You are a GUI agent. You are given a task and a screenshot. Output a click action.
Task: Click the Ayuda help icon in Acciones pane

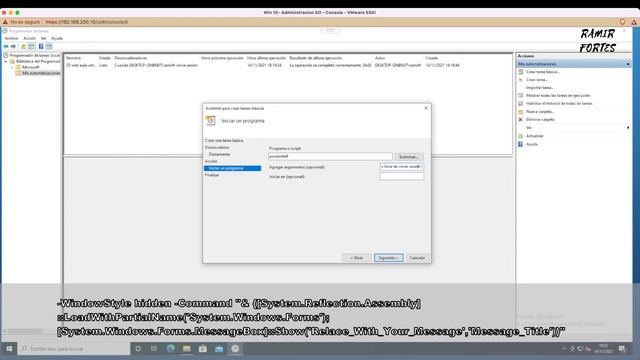pos(520,144)
